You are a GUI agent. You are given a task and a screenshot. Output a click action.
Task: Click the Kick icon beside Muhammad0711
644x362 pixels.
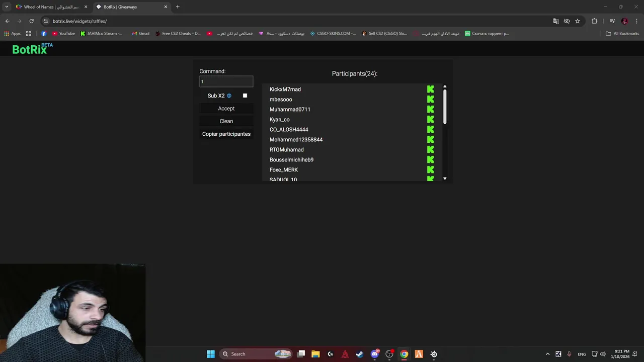point(430,109)
